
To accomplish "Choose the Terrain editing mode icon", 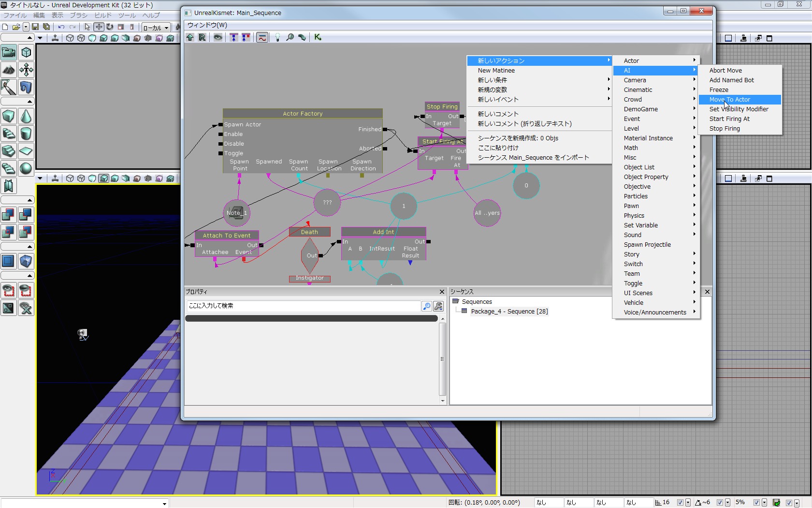I will [x=9, y=70].
